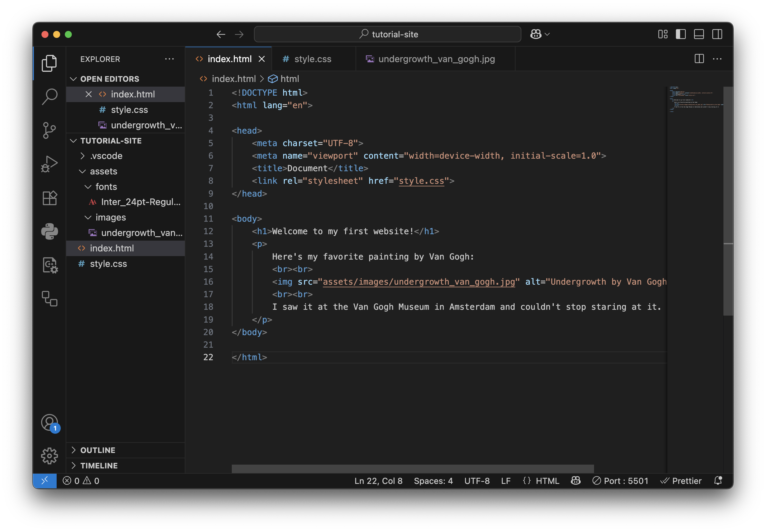Toggle the primary side bar

coord(680,34)
